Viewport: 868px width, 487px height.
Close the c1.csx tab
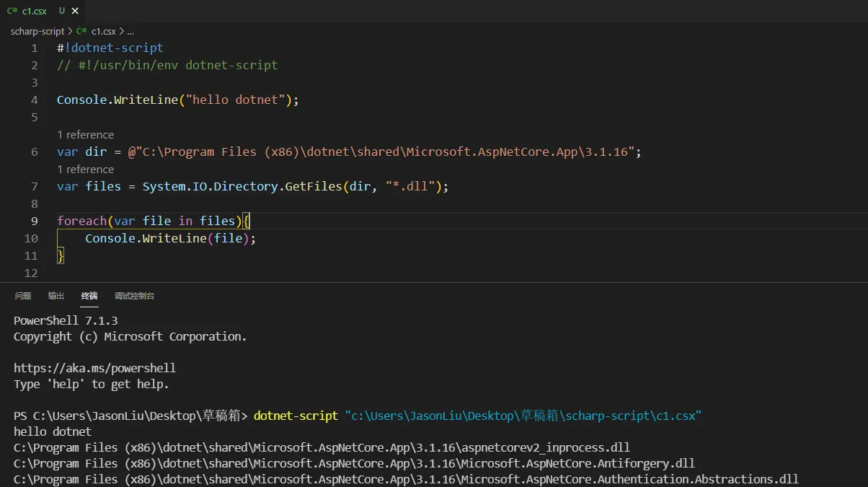(x=75, y=11)
